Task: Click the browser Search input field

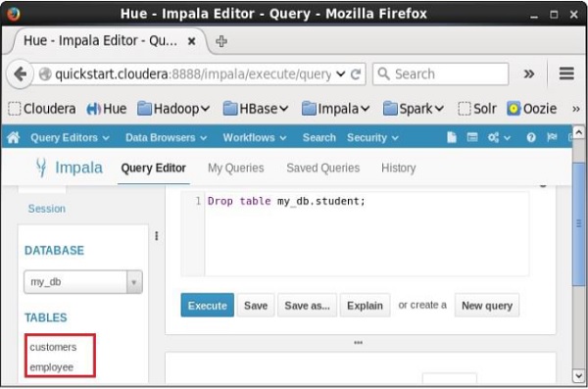Action: [x=441, y=73]
